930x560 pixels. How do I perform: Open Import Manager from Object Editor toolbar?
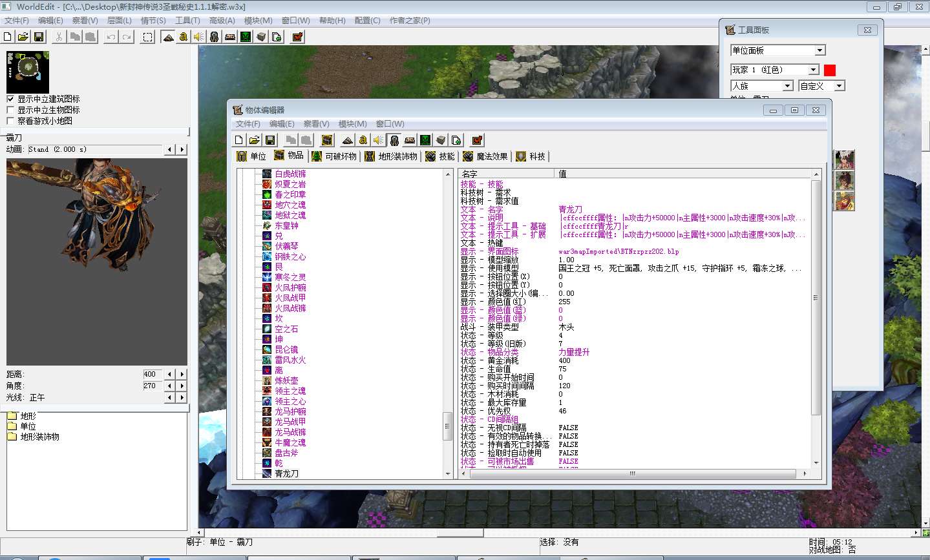pos(456,140)
